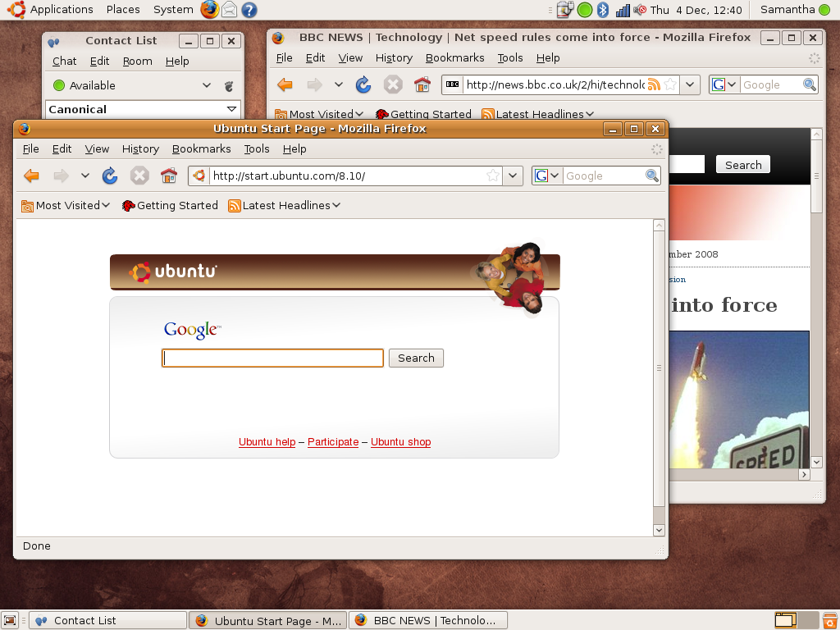
Task: Click the volume speaker icon in top panel
Action: click(x=640, y=10)
